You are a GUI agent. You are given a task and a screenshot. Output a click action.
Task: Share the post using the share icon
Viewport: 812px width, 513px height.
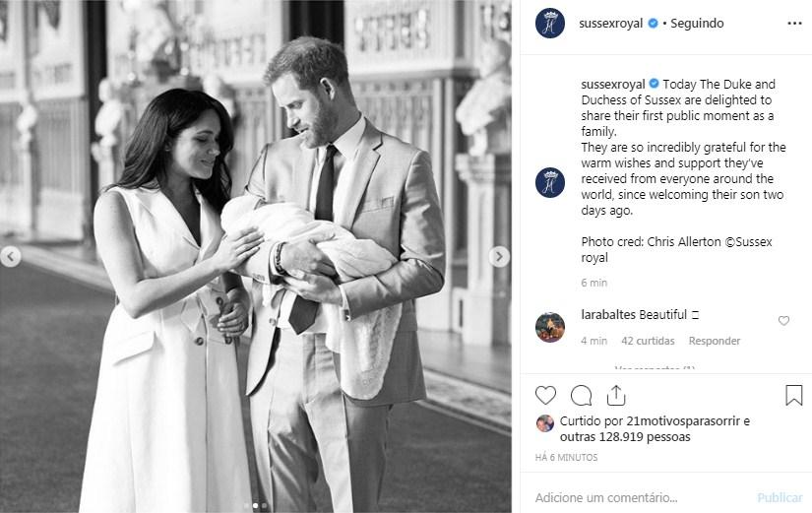pos(616,395)
